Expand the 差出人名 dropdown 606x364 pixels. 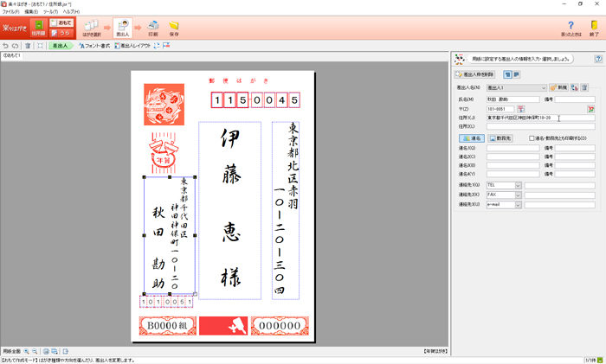pyautogui.click(x=542, y=87)
